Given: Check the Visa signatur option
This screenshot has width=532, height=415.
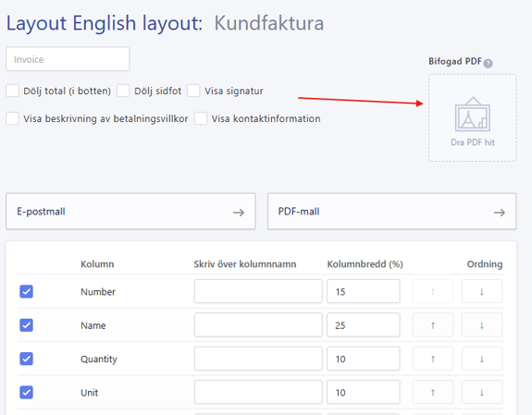Looking at the screenshot, I should coord(193,91).
